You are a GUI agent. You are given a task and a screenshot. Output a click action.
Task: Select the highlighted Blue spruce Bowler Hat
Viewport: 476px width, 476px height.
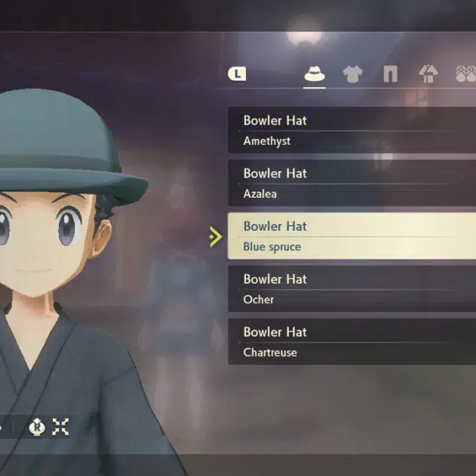pyautogui.click(x=352, y=236)
